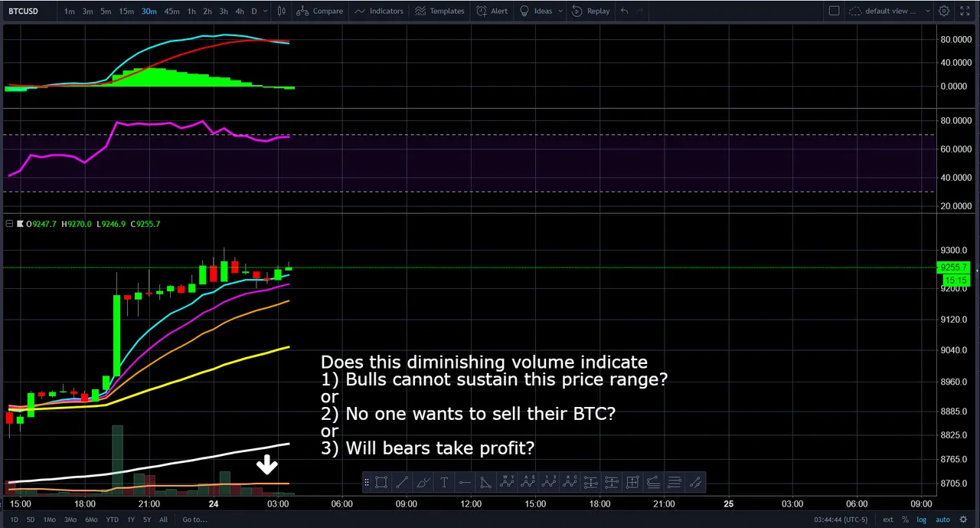Enter fullscreen mode

pos(965,11)
